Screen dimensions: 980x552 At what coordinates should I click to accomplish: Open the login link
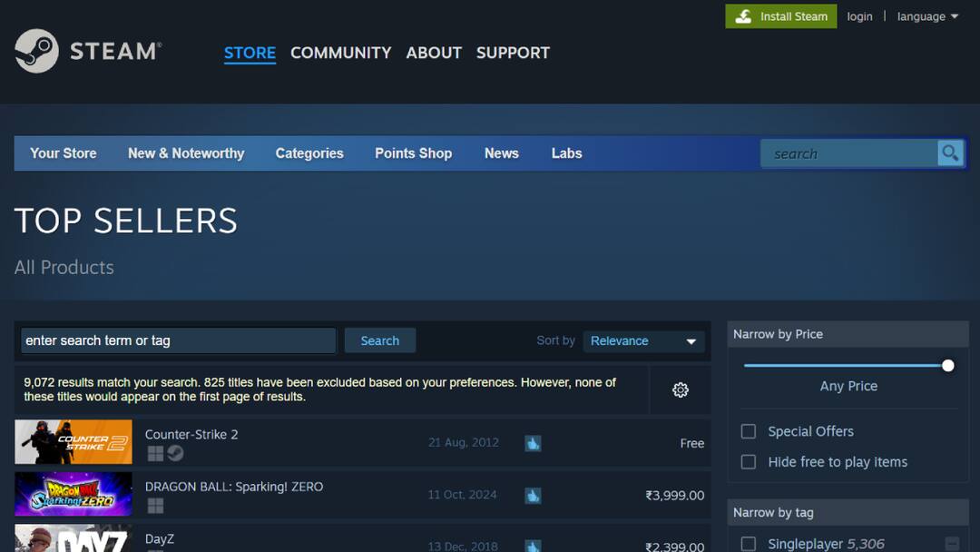click(859, 15)
